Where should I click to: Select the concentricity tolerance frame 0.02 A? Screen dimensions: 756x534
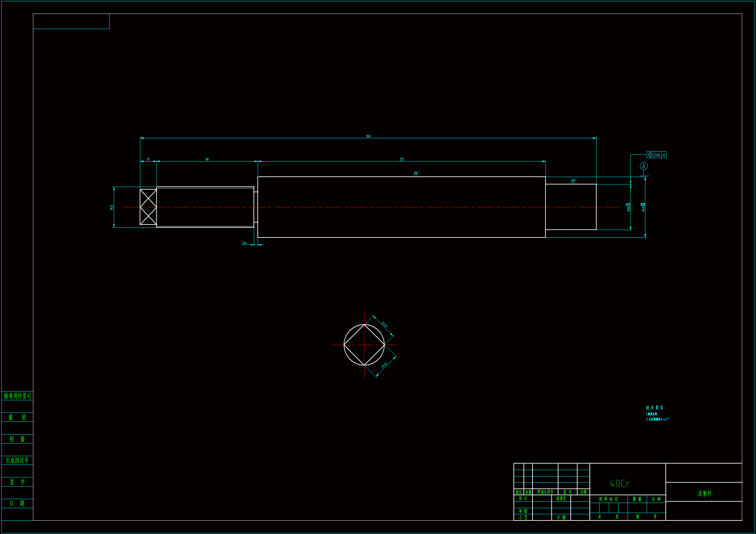tap(656, 155)
